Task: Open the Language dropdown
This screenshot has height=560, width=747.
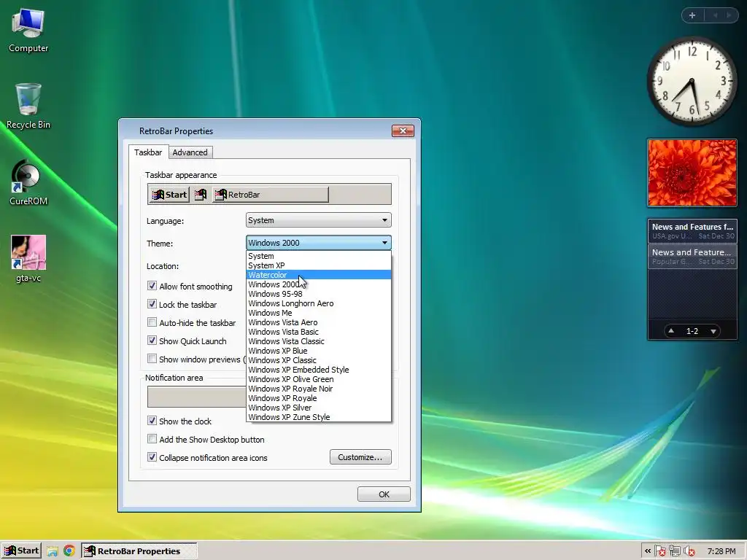Action: (x=318, y=220)
